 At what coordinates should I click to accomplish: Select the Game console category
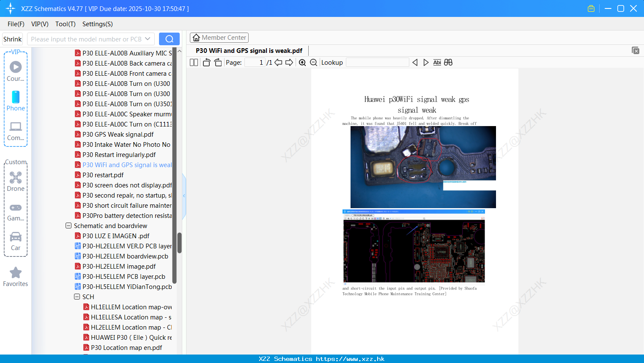click(16, 212)
